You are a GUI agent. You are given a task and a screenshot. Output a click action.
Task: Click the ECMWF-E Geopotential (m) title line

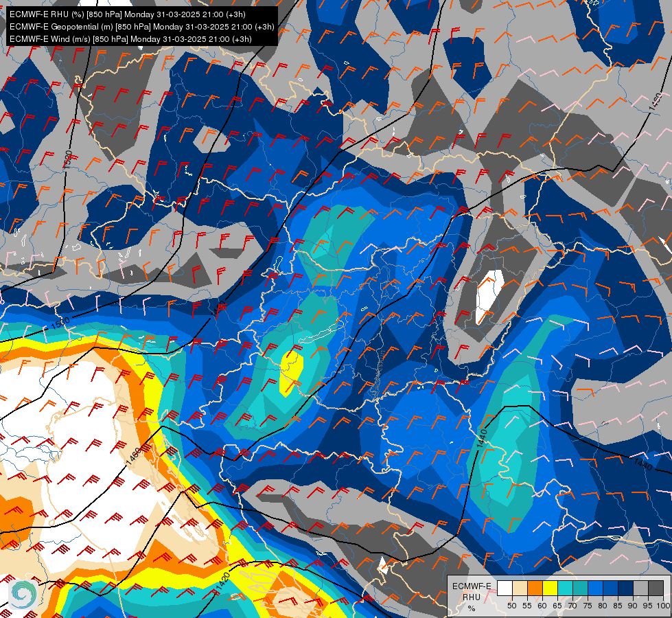[142, 27]
